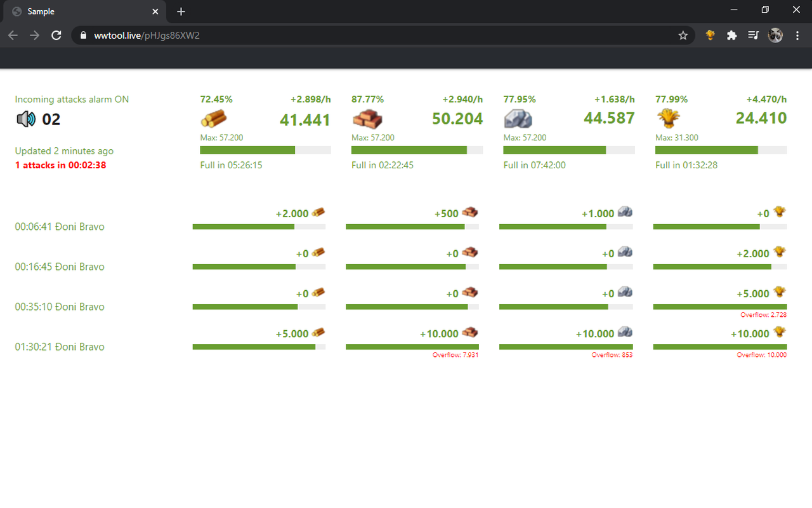Screen dimensions: 812x508
Task: Open the browser extensions puzzle icon
Action: [731, 36]
